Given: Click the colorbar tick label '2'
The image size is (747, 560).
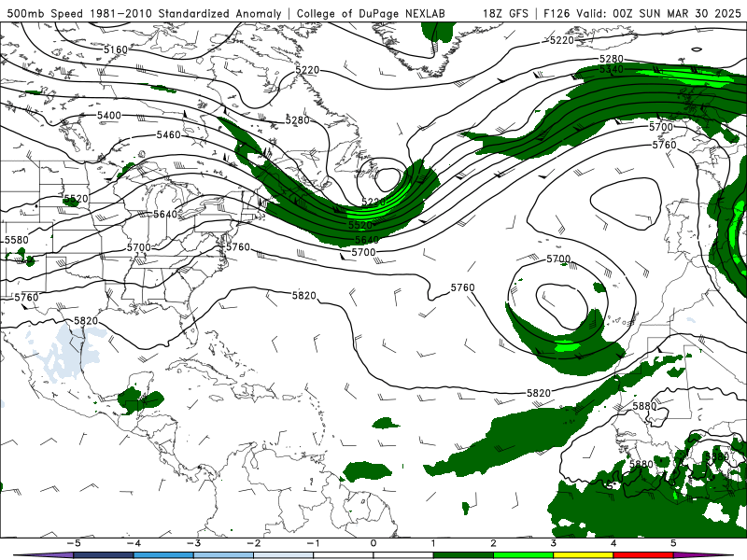Looking at the screenshot, I should (493, 543).
